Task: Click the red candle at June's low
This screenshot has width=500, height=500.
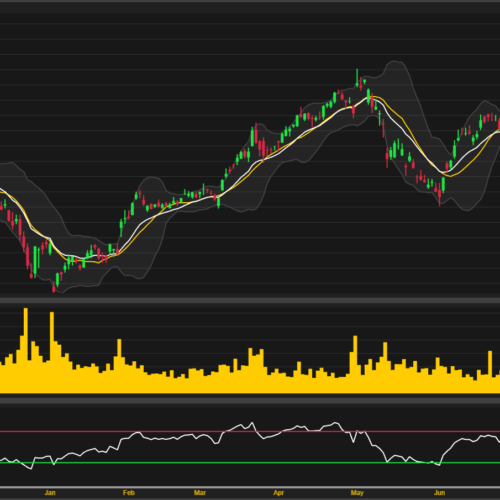Action: (440, 195)
